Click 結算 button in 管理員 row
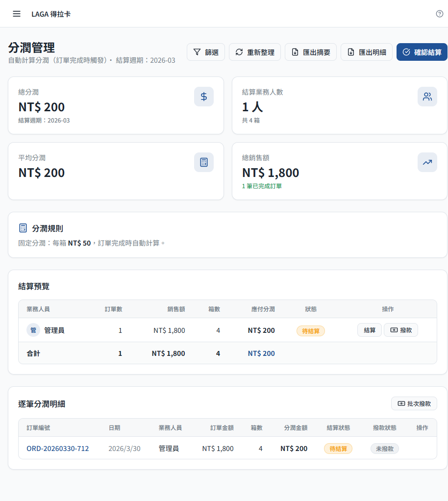Image resolution: width=448 pixels, height=501 pixels. (370, 330)
